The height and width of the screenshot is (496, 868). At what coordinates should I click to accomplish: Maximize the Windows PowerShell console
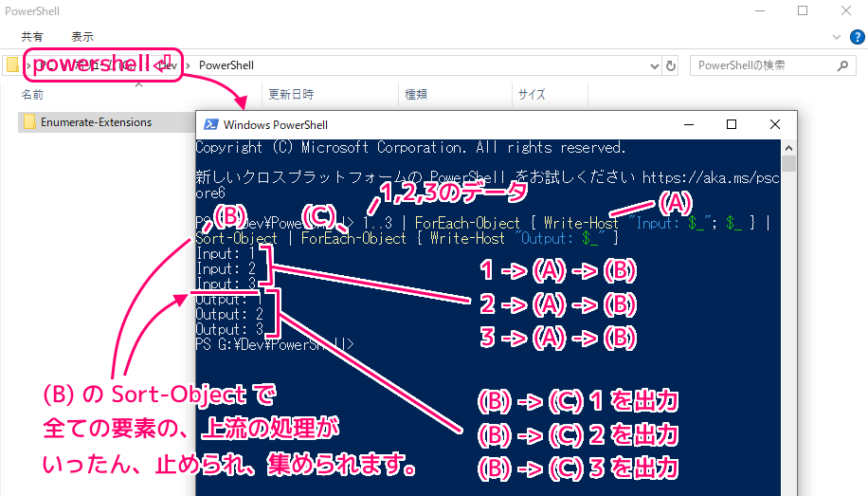point(731,124)
